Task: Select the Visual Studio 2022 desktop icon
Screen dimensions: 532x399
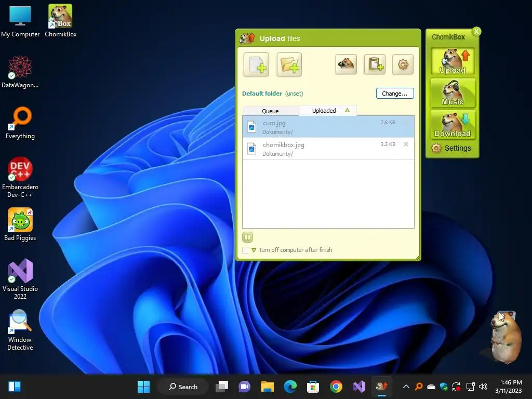Action: (20, 279)
